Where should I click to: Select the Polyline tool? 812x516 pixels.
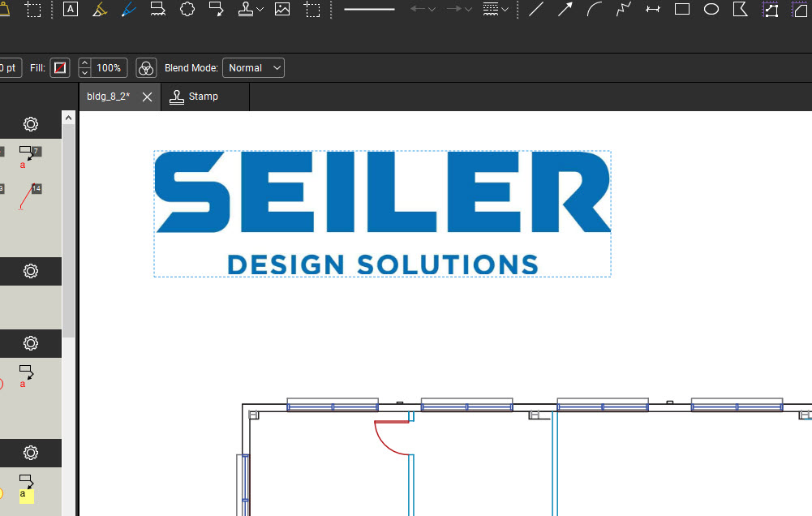(624, 9)
